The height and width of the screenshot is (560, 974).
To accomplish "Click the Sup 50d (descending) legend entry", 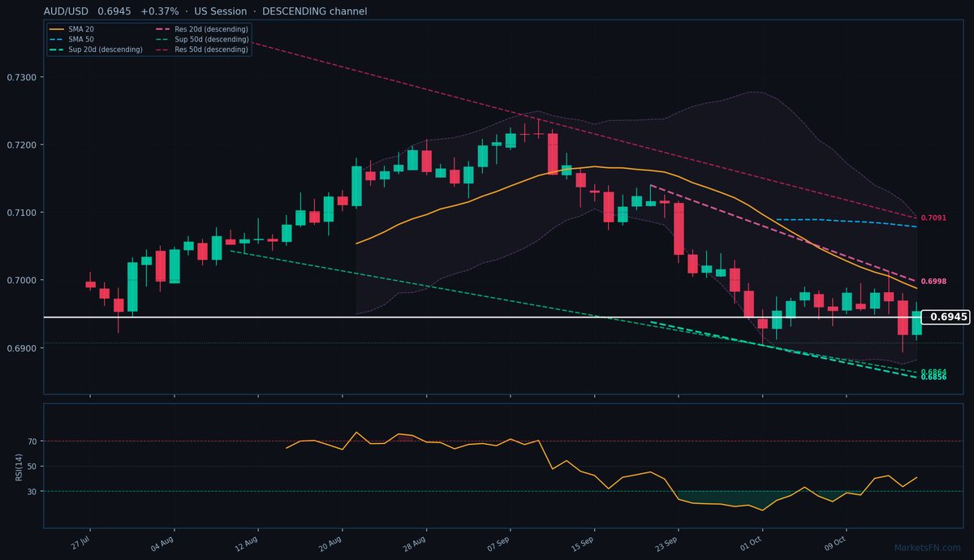I will click(201, 39).
